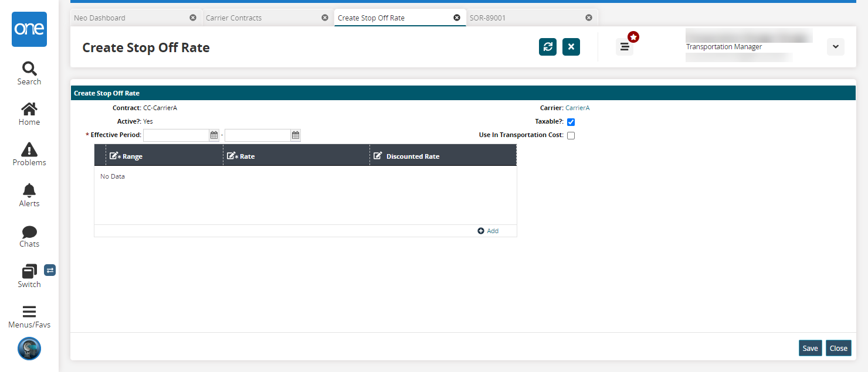Open end date calendar picker

296,135
